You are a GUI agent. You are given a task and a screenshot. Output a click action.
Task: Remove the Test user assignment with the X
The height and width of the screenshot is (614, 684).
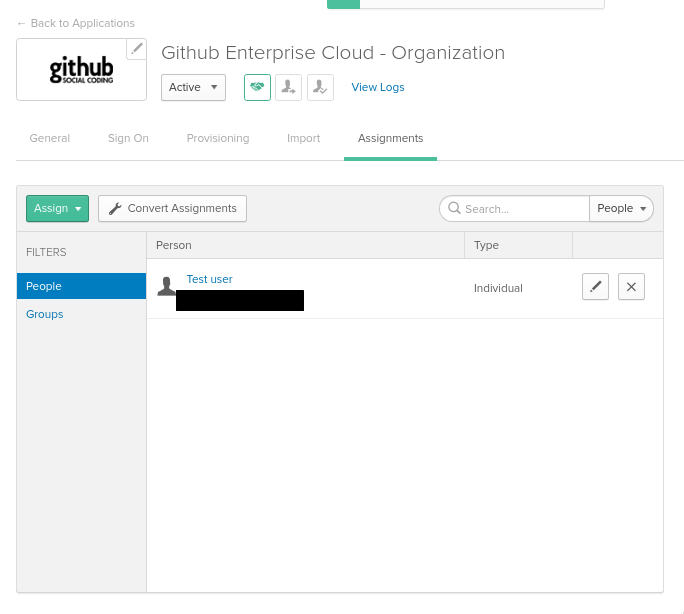(631, 287)
